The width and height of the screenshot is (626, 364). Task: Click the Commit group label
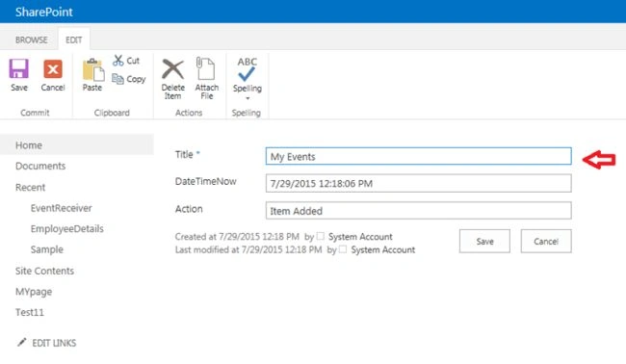[x=35, y=113]
